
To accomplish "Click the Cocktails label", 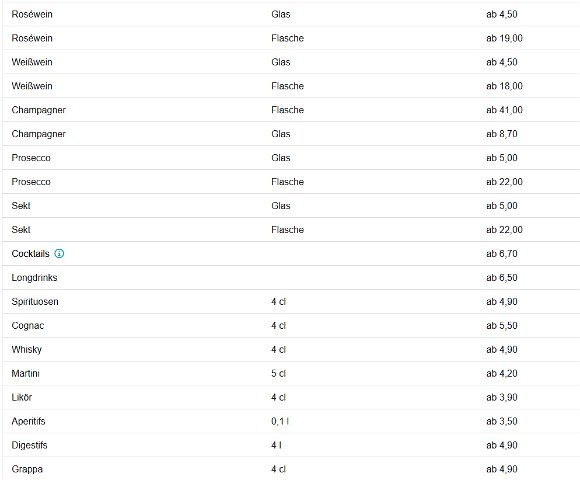I will [x=30, y=254].
